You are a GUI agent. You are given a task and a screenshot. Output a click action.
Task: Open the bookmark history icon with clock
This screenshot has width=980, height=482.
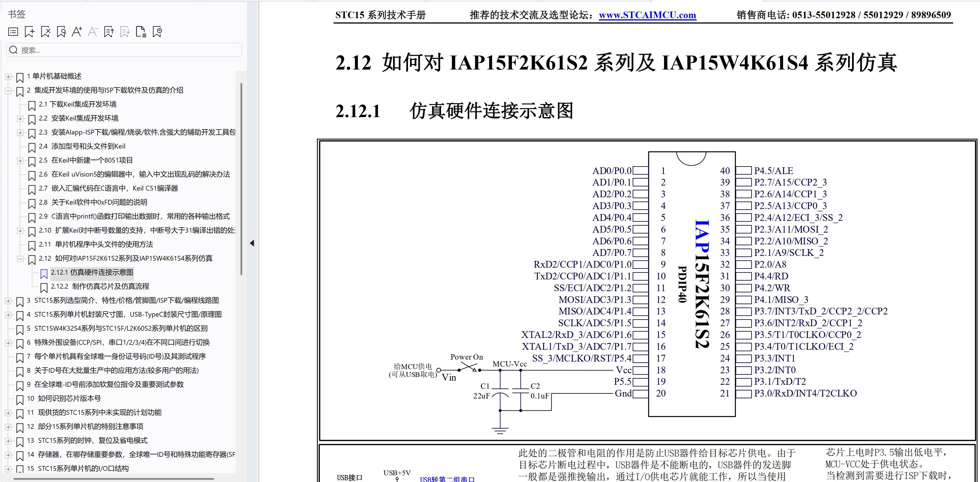(x=157, y=32)
